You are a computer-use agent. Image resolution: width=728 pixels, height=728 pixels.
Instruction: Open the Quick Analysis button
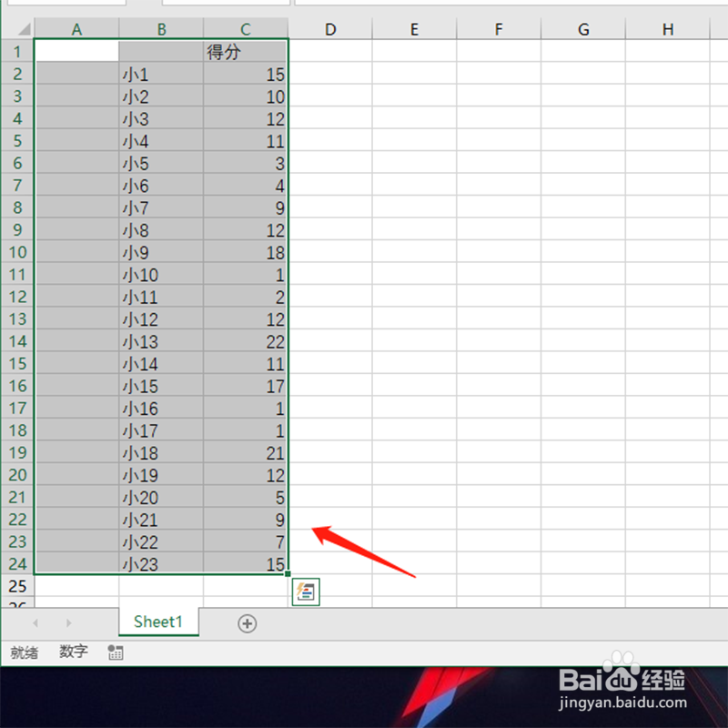click(306, 591)
